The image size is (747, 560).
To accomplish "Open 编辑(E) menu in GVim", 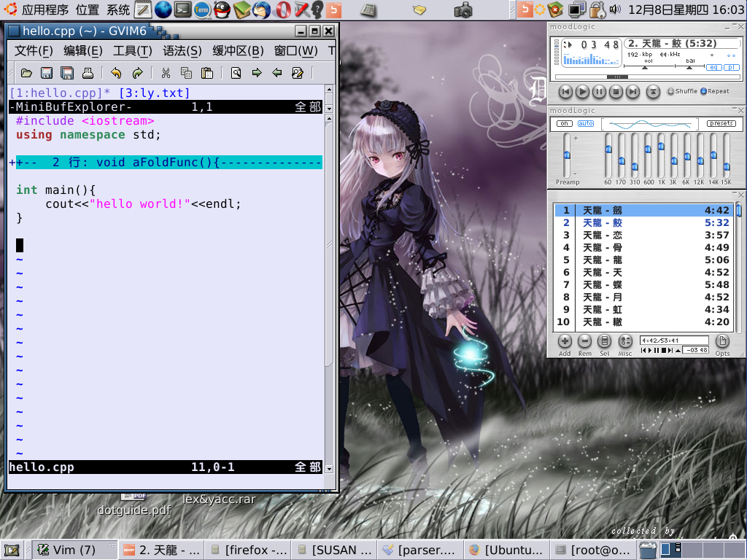I will 83,50.
